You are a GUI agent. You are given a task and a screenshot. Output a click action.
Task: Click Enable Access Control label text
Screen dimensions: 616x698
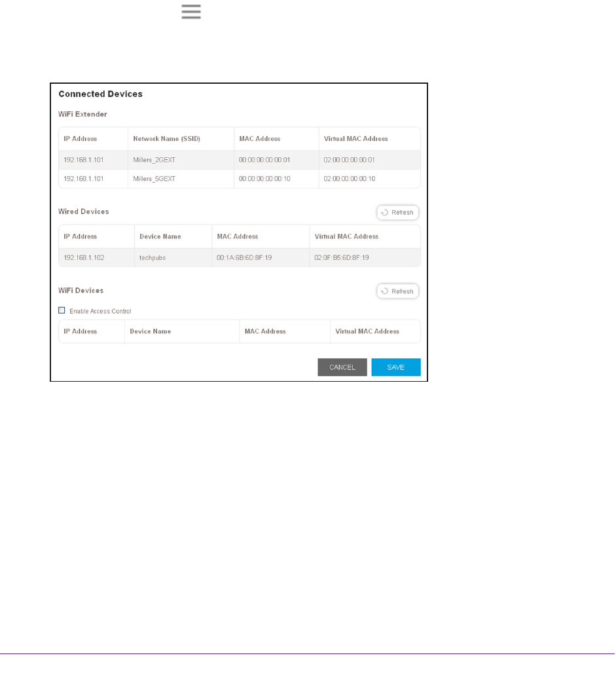(100, 311)
